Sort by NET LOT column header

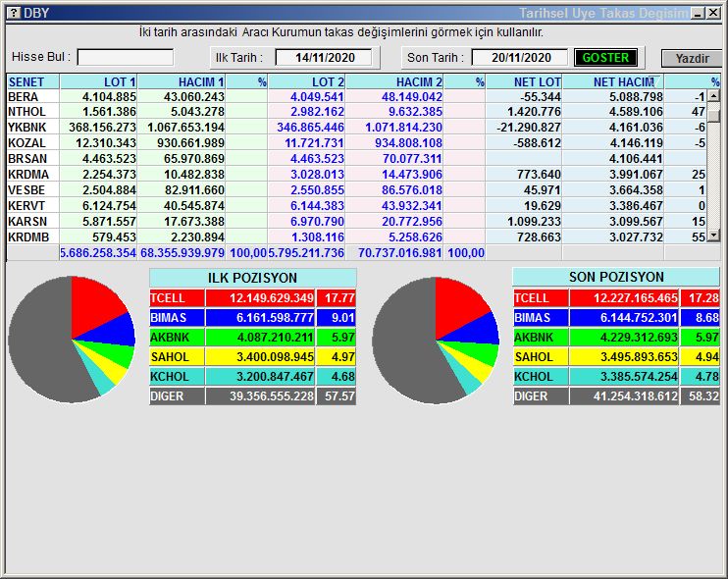pyautogui.click(x=524, y=82)
